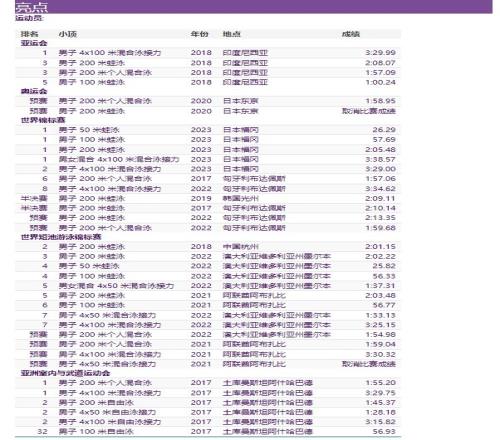Select the 3:29.99 result cell
The image size is (500, 440).
click(380, 53)
